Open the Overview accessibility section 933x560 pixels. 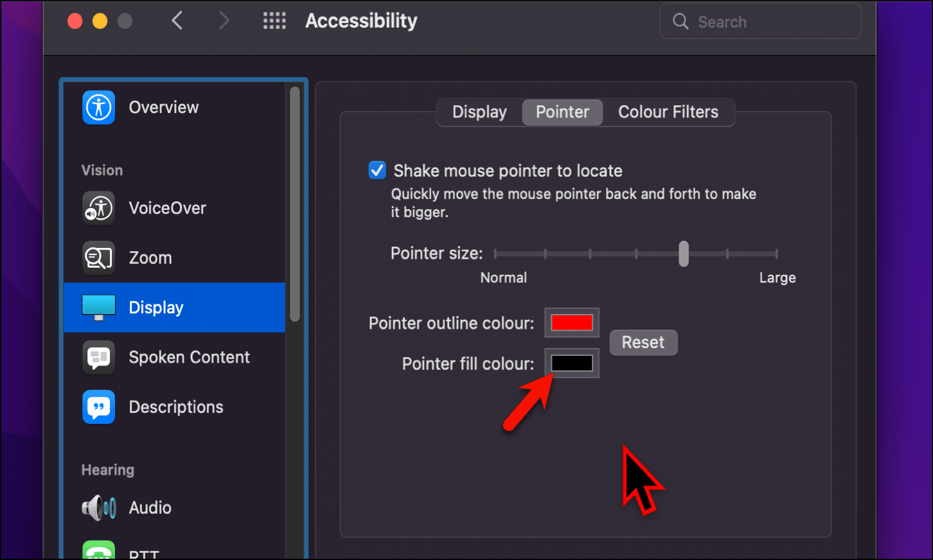coord(163,107)
